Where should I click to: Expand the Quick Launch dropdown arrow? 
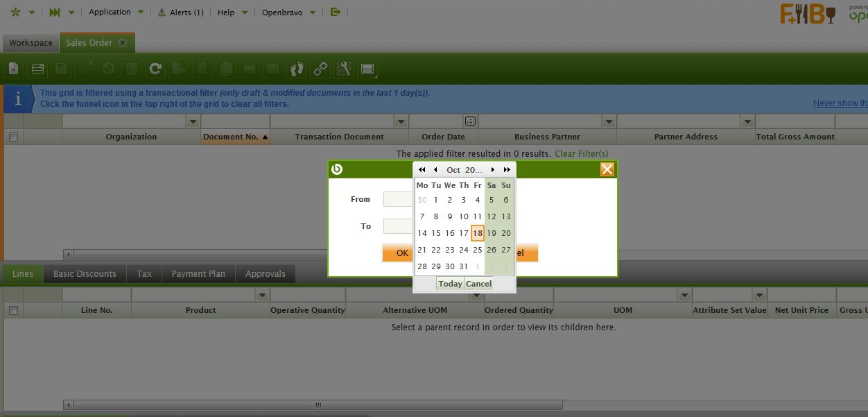click(72, 12)
